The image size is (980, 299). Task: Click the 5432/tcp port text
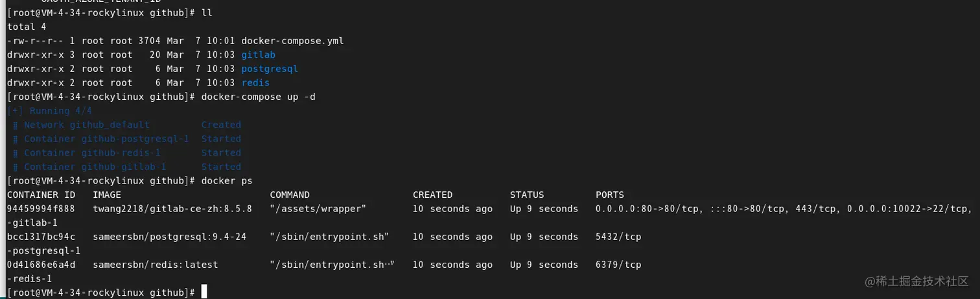point(618,237)
